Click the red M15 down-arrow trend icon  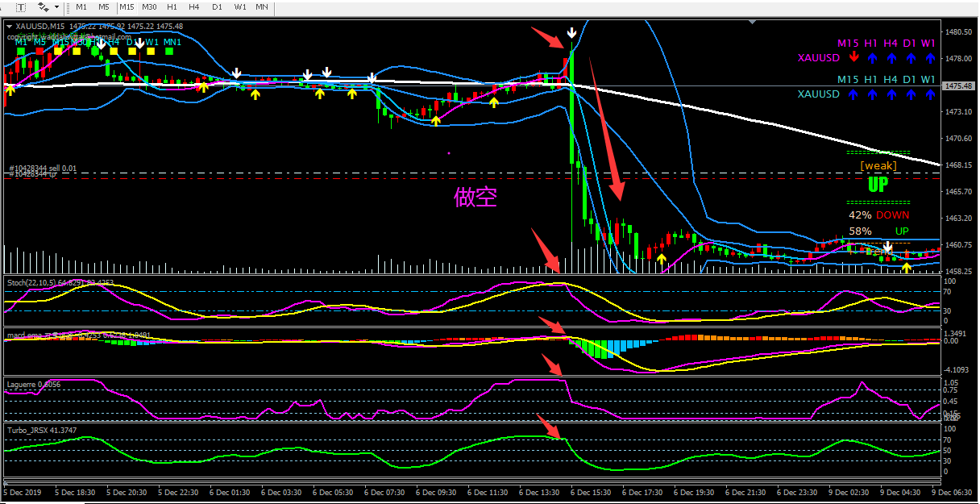tap(854, 58)
